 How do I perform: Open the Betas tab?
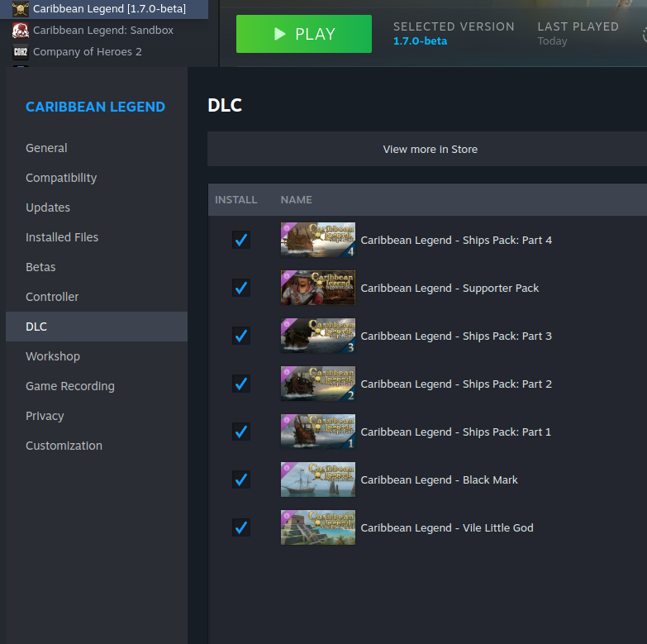[97, 267]
